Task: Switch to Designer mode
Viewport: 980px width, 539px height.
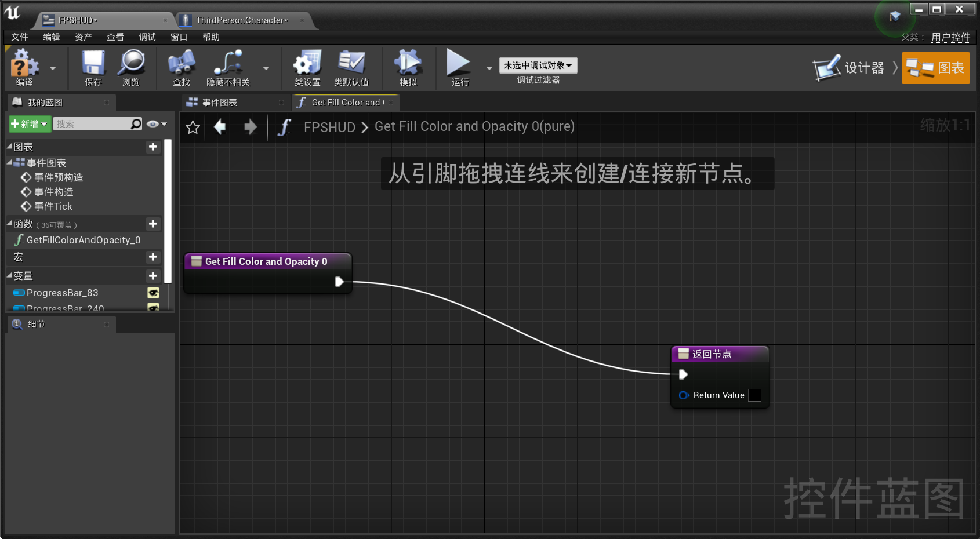Action: (x=849, y=68)
